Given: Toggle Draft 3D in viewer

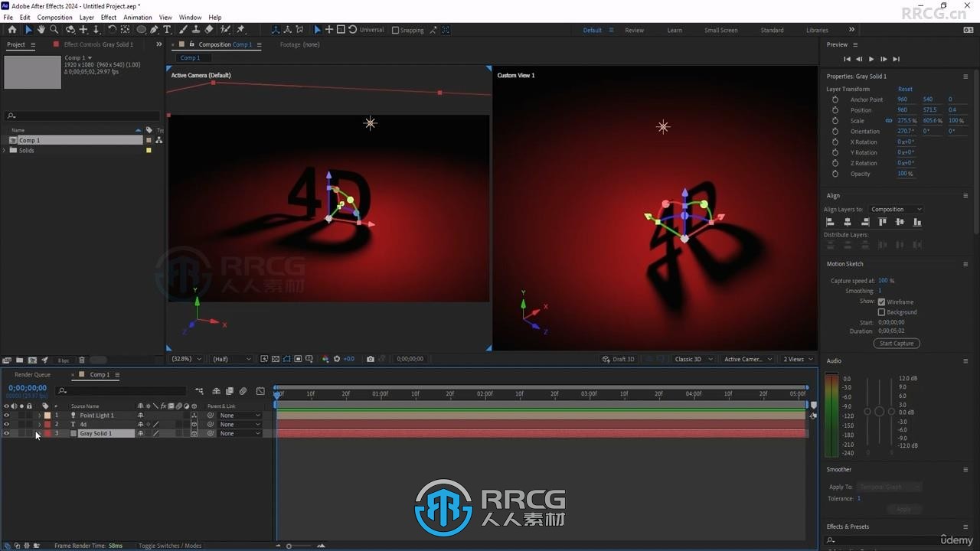Looking at the screenshot, I should [619, 359].
